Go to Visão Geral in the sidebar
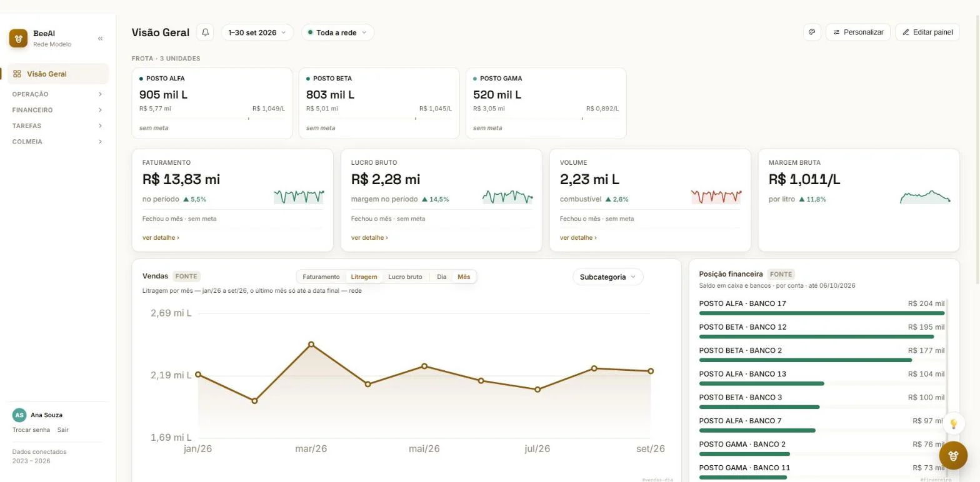Viewport: 980px width, 482px height. coord(57,74)
